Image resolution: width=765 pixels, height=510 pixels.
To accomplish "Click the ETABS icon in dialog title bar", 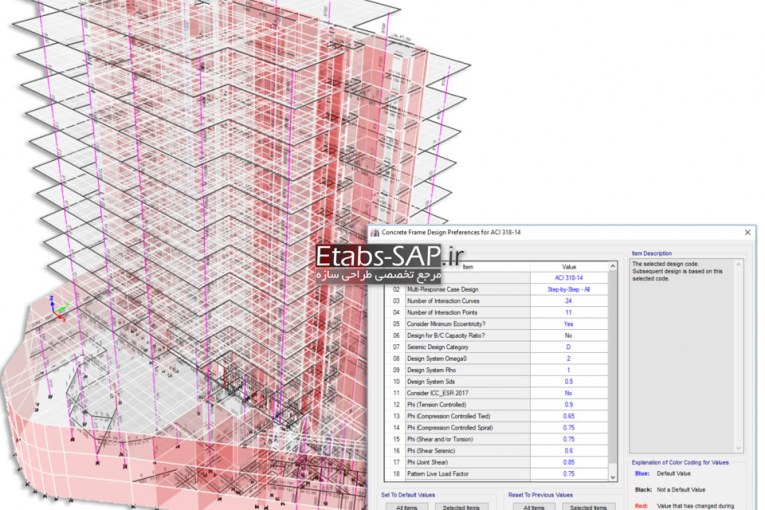I will pos(376,232).
